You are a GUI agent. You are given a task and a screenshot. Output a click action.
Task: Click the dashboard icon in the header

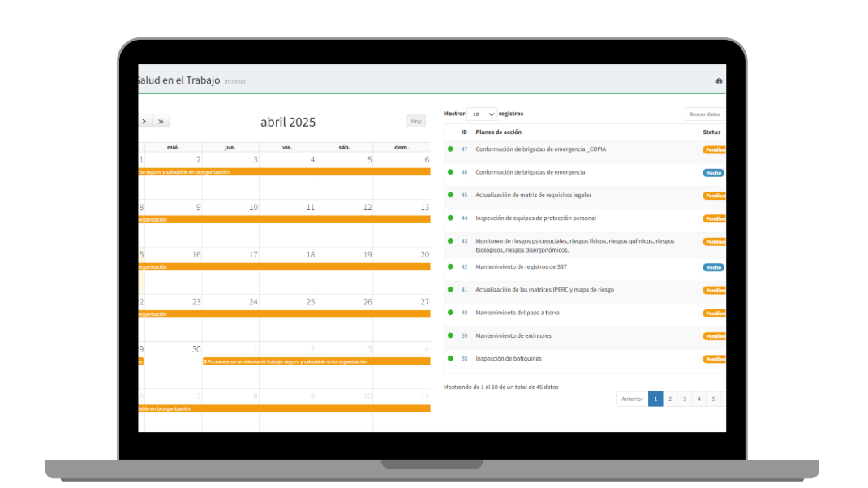719,81
